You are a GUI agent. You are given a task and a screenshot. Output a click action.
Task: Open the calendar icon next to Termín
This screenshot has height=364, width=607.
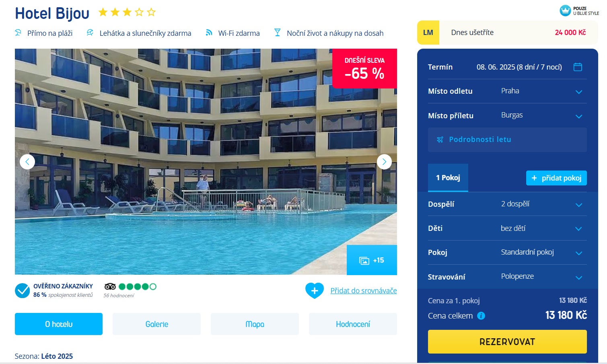coord(578,67)
